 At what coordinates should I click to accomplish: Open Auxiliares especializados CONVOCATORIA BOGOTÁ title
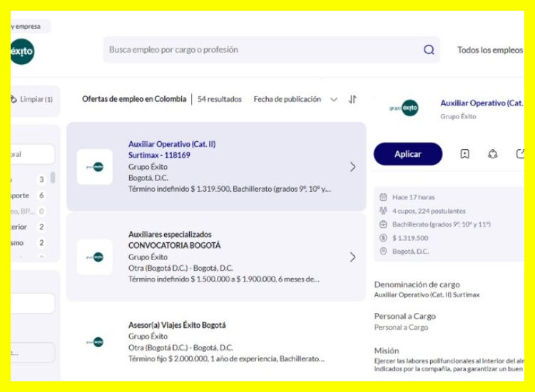(174, 239)
